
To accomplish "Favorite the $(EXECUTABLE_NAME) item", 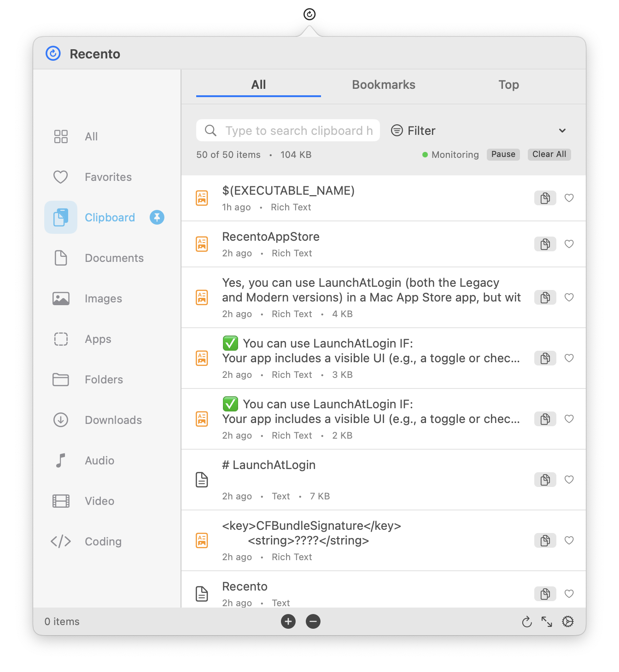I will click(x=569, y=198).
